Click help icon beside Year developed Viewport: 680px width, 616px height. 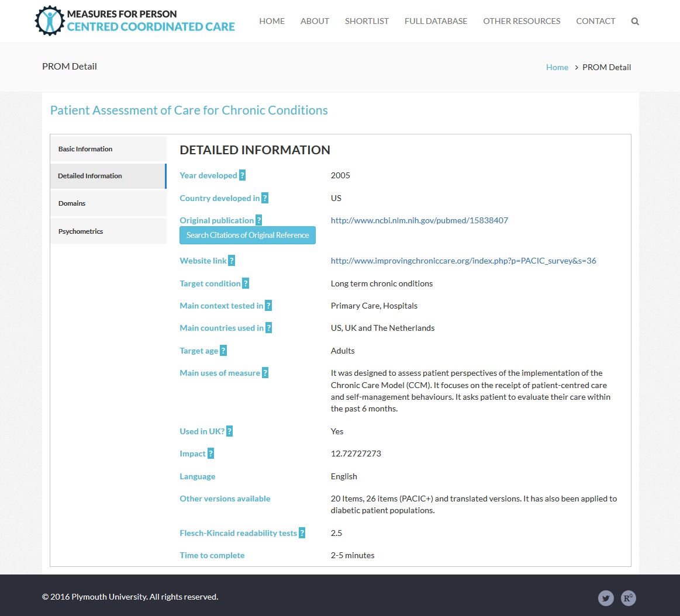point(243,175)
